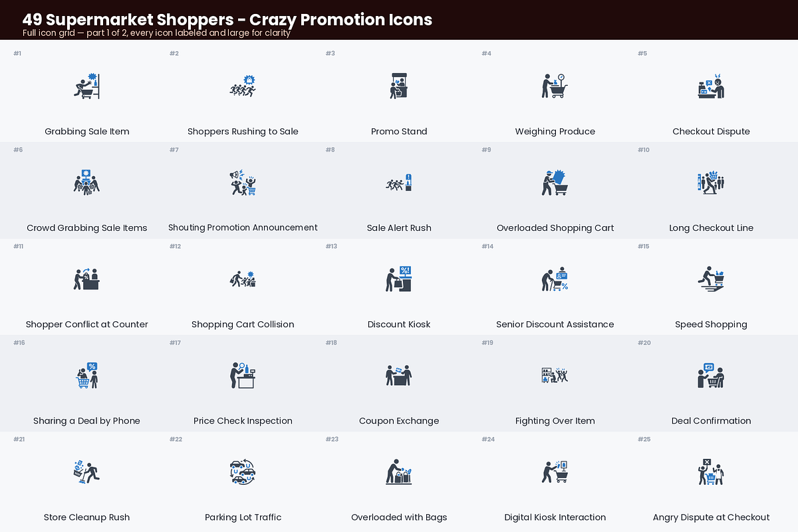Select the Sharing a Deal by Phone icon
Viewport: 798px width, 532px height.
[x=86, y=376]
